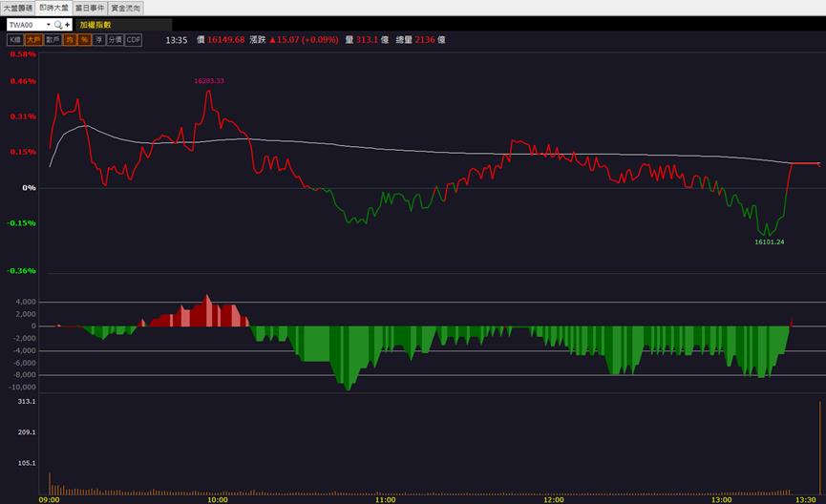Click the 16283.33 high price marker
Screen dimensions: 826x504
pyautogui.click(x=209, y=80)
